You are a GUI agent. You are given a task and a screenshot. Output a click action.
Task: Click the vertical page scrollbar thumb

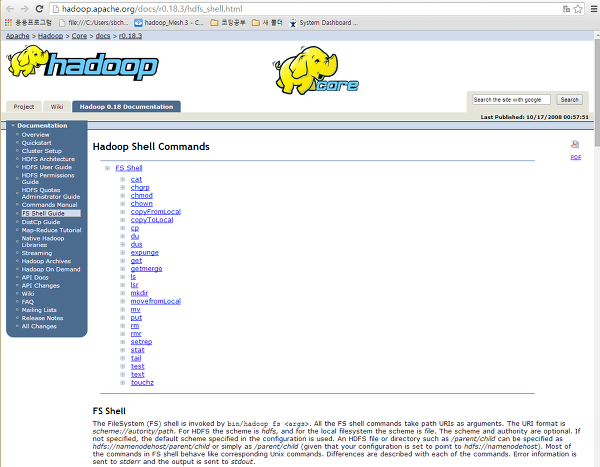coord(597,92)
